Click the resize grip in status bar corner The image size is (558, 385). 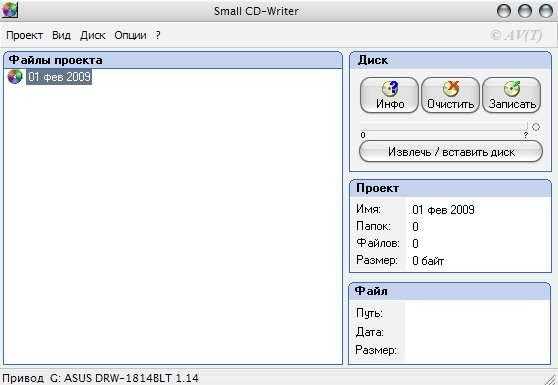[551, 379]
